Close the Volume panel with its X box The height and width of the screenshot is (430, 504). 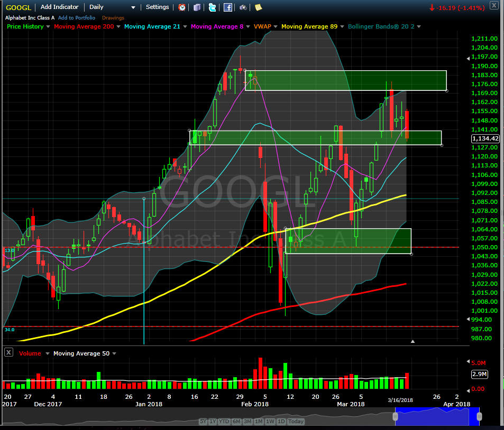(x=8, y=352)
